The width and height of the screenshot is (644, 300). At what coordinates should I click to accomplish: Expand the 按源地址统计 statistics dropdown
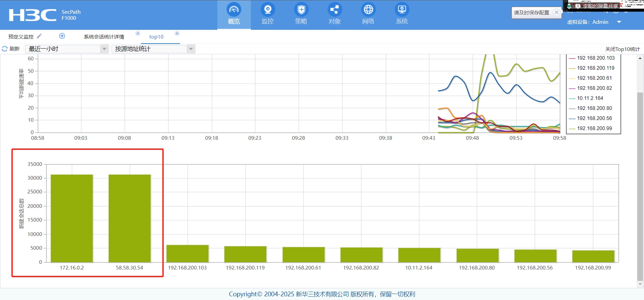(191, 49)
